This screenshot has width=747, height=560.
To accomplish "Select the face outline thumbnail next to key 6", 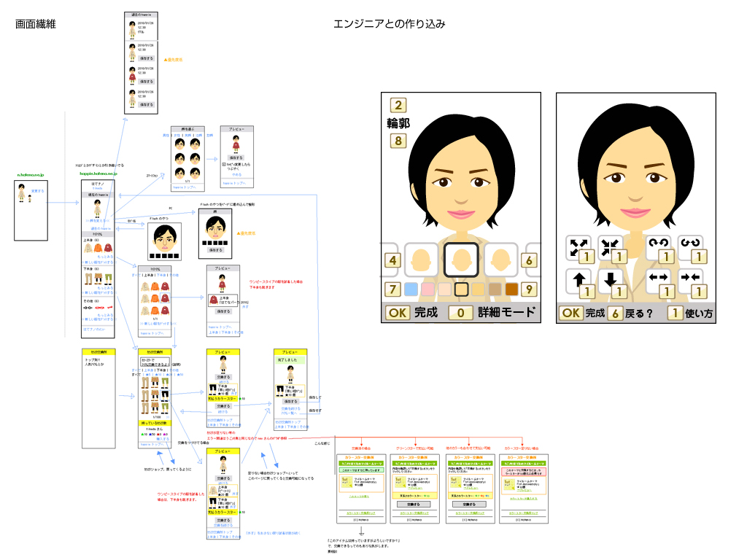I will [501, 260].
